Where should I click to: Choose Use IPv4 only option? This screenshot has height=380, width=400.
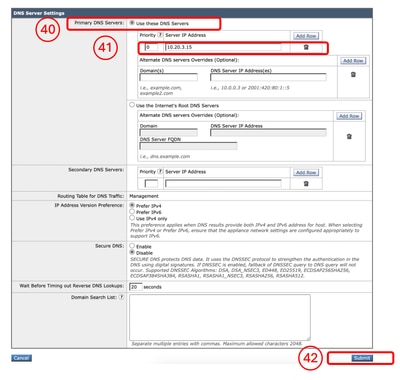[132, 218]
